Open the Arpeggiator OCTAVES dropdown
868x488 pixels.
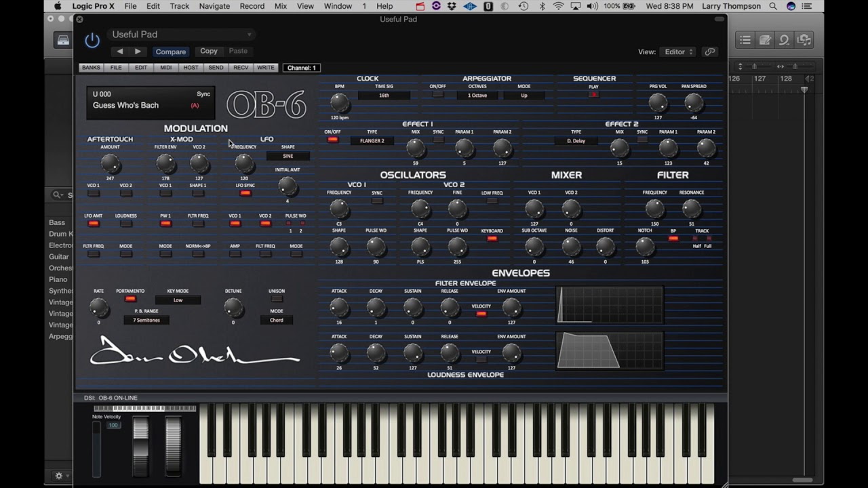477,96
